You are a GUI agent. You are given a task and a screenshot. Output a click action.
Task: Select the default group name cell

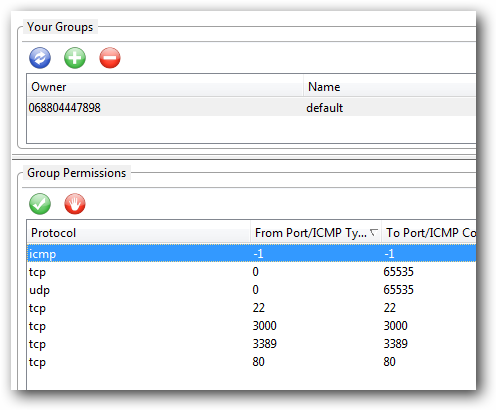click(x=325, y=108)
